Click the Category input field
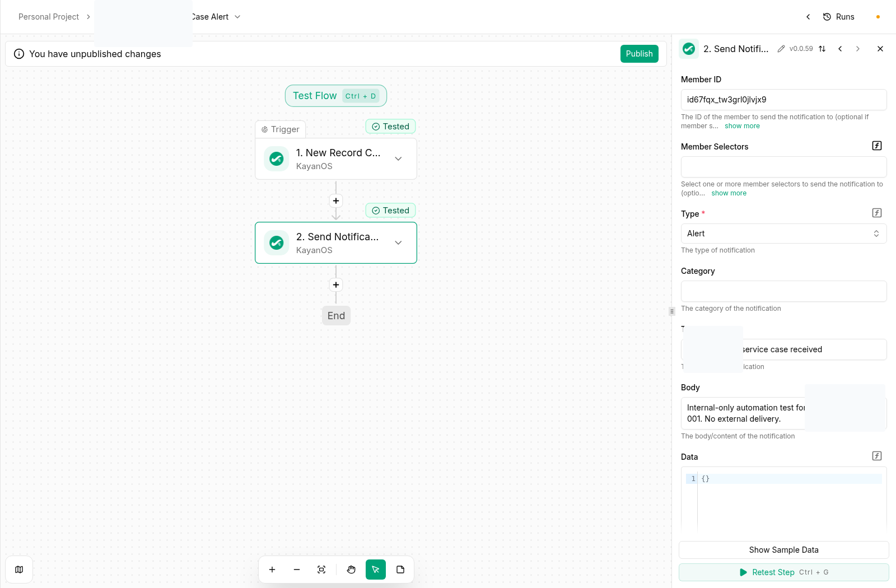The width and height of the screenshot is (896, 588). (784, 291)
